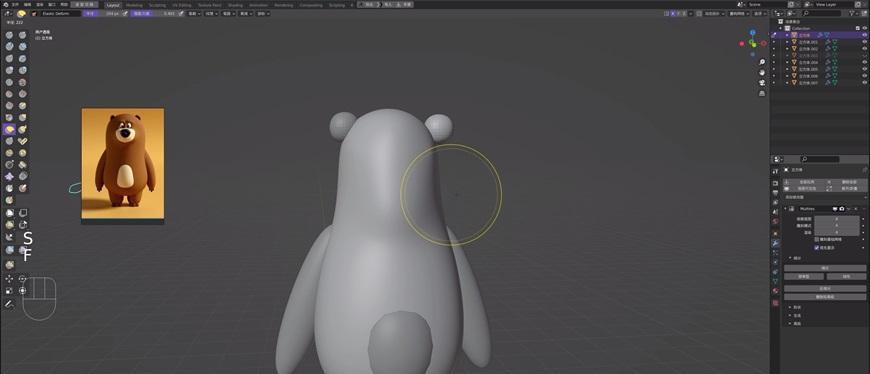
Task: Open the 编辑 edit menu
Action: click(x=27, y=4)
